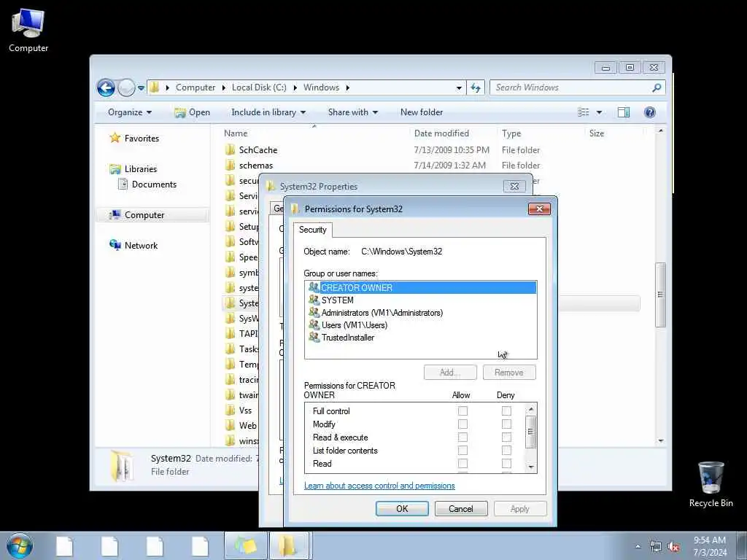Tick Deny checkbox for Full control
This screenshot has width=747, height=560.
(506, 411)
